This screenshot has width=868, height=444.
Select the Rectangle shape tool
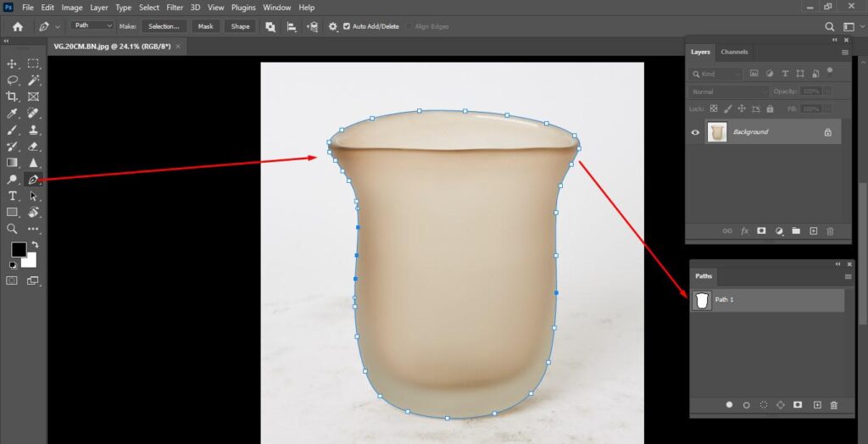(12, 212)
